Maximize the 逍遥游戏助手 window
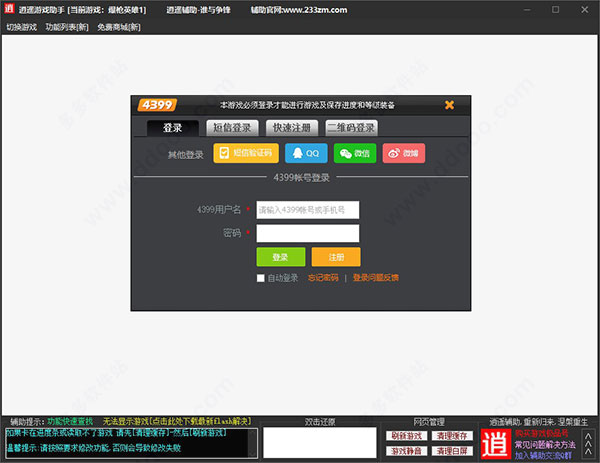600x463 pixels. pos(556,10)
